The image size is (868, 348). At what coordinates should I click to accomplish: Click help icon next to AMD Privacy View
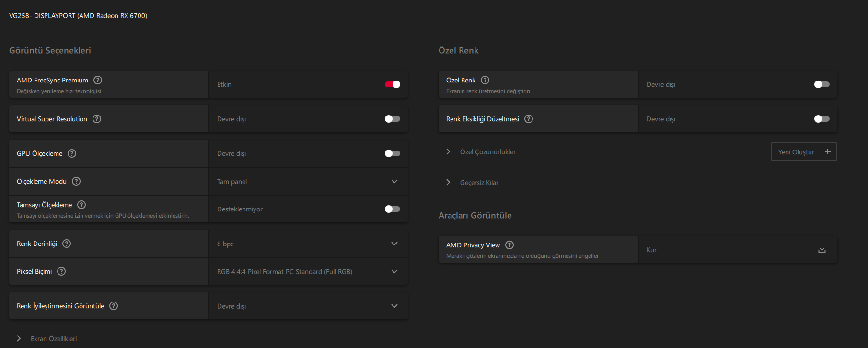tap(509, 245)
